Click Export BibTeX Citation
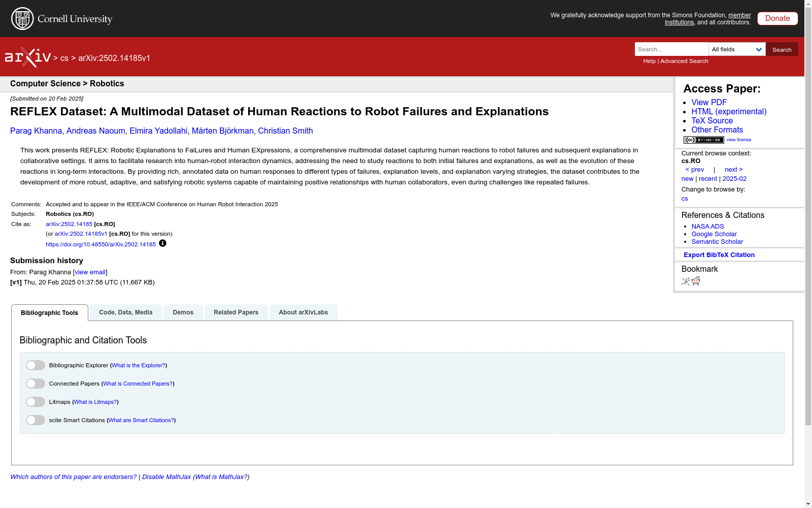The height and width of the screenshot is (508, 812). pyautogui.click(x=719, y=255)
